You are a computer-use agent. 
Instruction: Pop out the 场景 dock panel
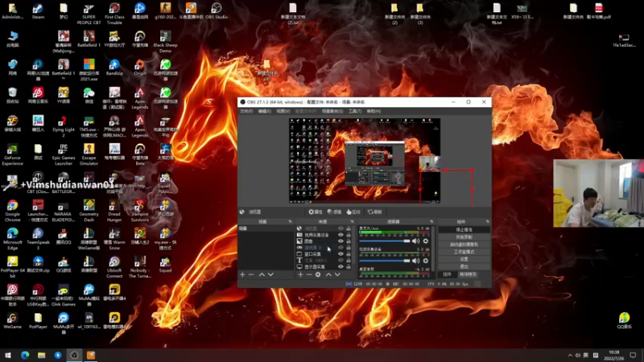coord(291,222)
